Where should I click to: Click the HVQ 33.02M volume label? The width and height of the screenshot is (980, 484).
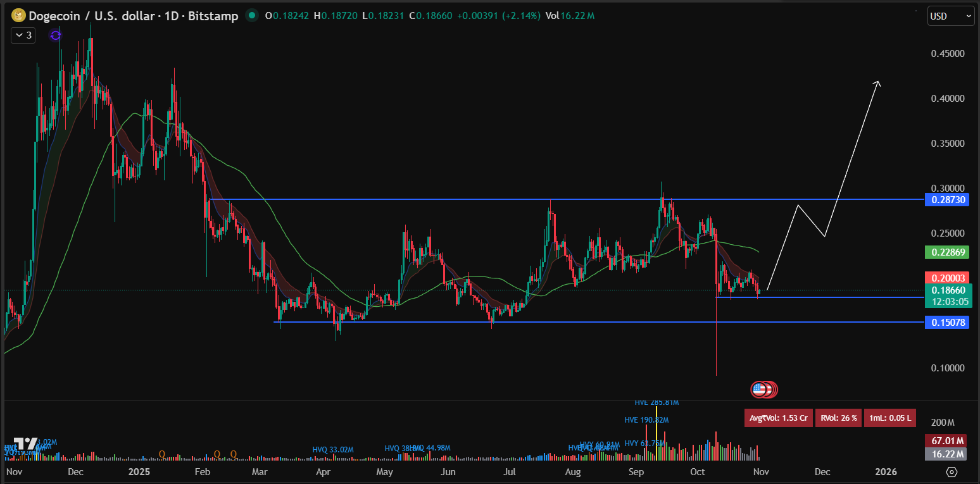[333, 450]
